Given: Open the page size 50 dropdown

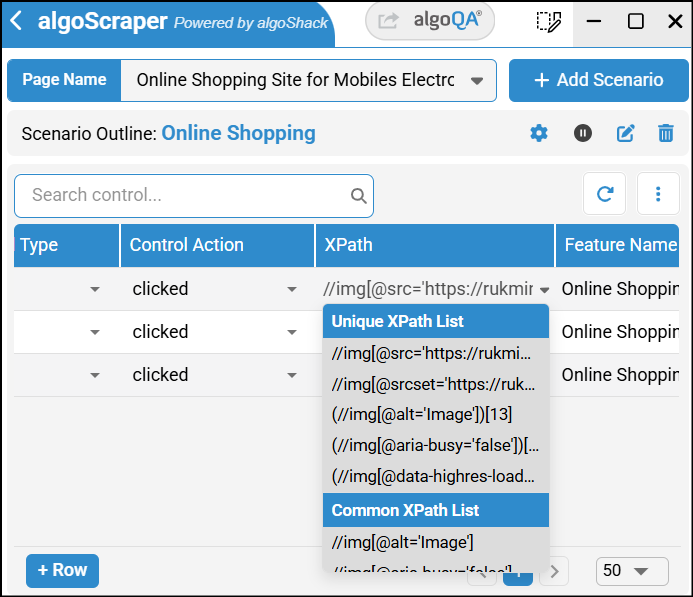Looking at the screenshot, I should [632, 571].
